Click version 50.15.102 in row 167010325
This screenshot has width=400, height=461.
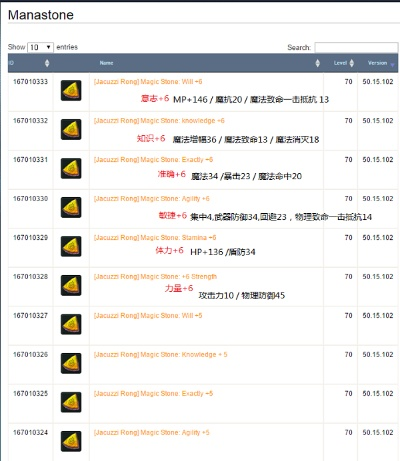pyautogui.click(x=378, y=394)
